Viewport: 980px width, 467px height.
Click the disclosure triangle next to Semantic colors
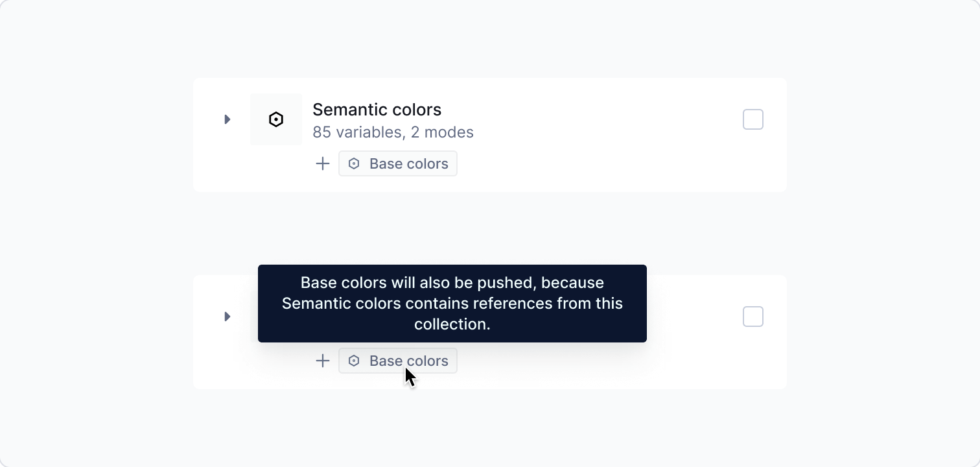click(x=227, y=119)
